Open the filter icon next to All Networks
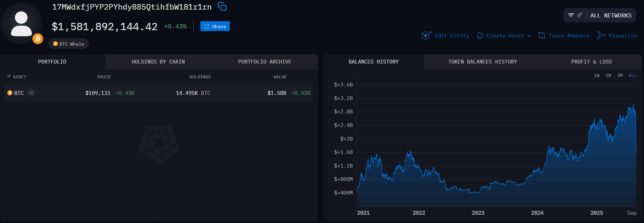The height and width of the screenshot is (223, 644). [x=571, y=15]
